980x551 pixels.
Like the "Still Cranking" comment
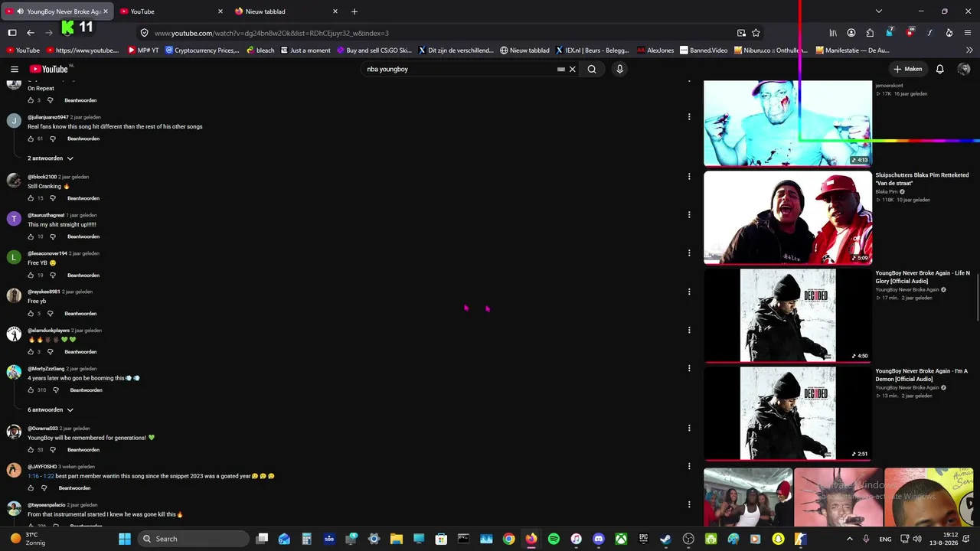point(31,198)
